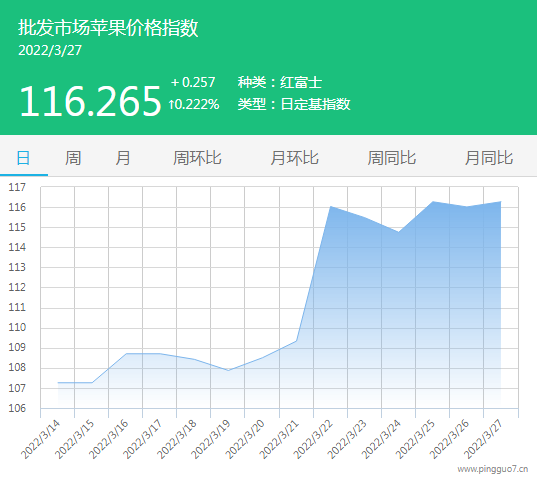This screenshot has height=479, width=537.
Task: Open the 周同比 tab
Action: [392, 158]
